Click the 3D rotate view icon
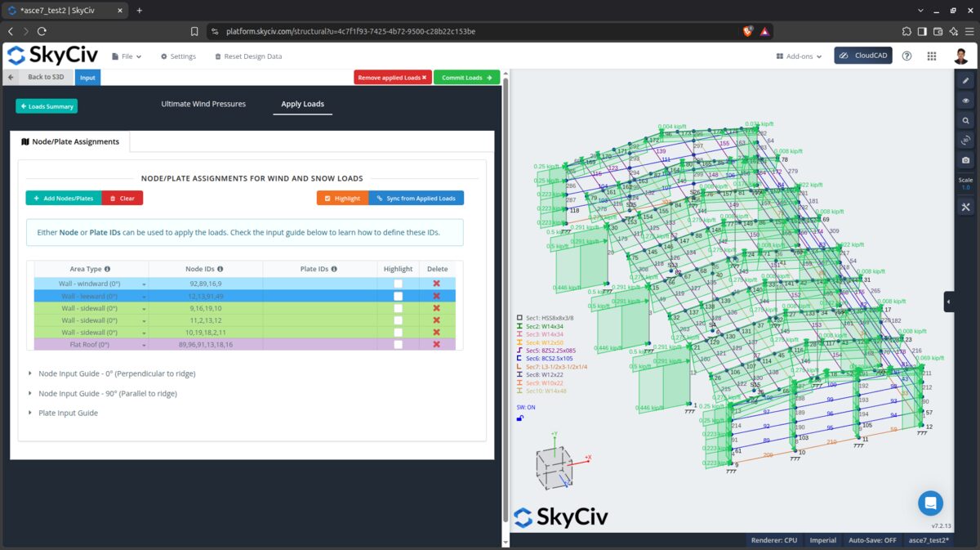The image size is (980, 550). [x=965, y=140]
